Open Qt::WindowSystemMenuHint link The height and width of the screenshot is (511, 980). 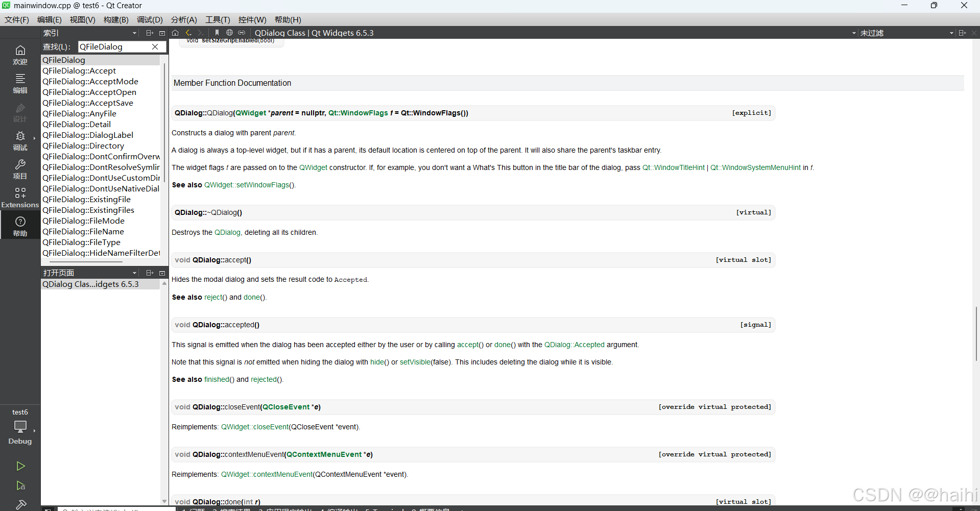(756, 167)
